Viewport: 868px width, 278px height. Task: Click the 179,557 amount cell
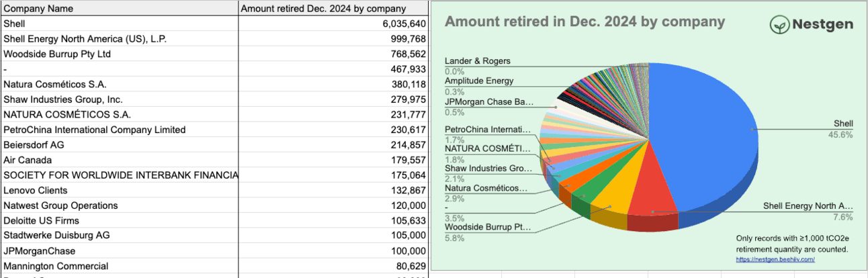pos(334,160)
